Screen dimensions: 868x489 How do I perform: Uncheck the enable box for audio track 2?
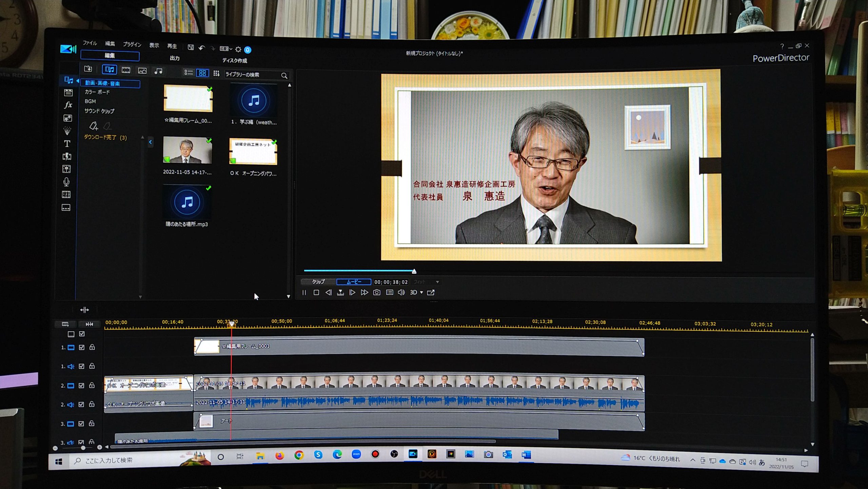[x=81, y=405]
